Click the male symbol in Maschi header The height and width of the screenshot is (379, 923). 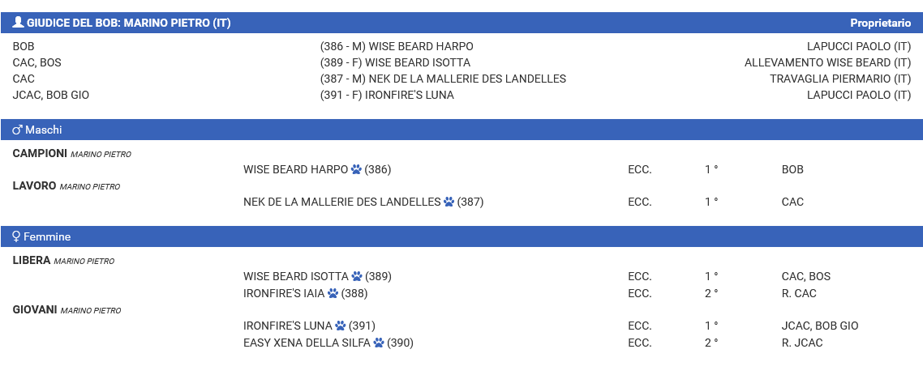point(17,130)
